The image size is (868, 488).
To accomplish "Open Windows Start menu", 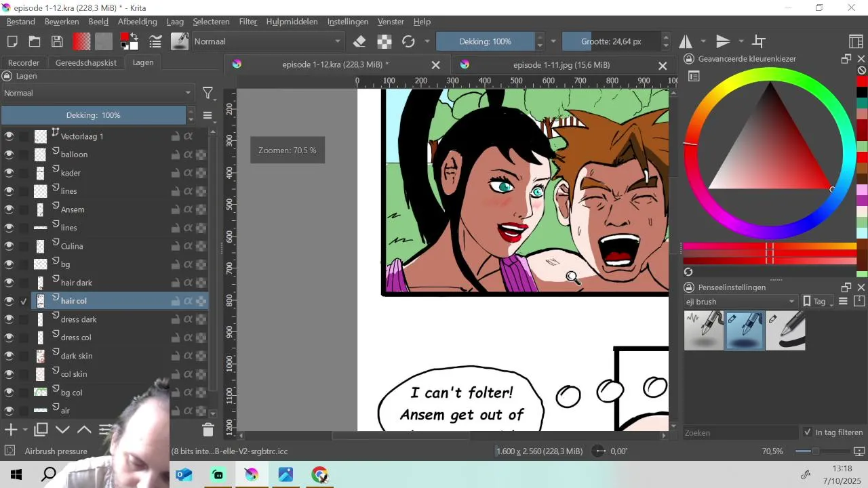I will (16, 474).
